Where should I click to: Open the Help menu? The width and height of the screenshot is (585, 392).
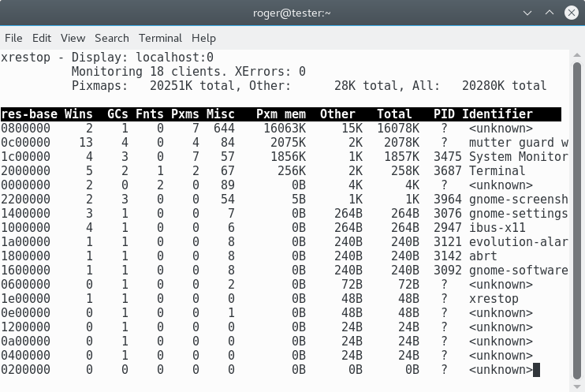203,38
